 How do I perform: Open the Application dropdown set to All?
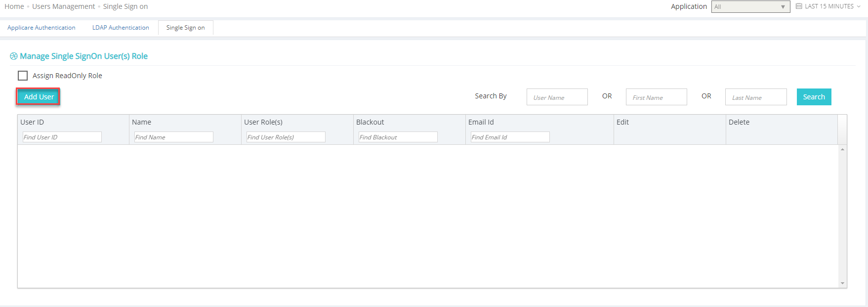(x=750, y=7)
